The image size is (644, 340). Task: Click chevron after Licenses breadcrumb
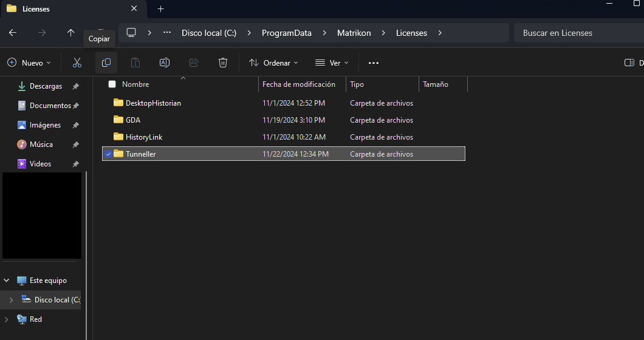coord(440,33)
